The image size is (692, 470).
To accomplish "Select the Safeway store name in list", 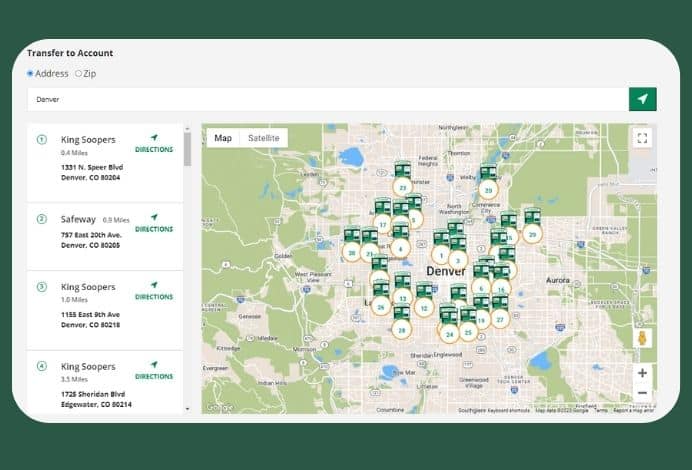I will click(x=78, y=219).
